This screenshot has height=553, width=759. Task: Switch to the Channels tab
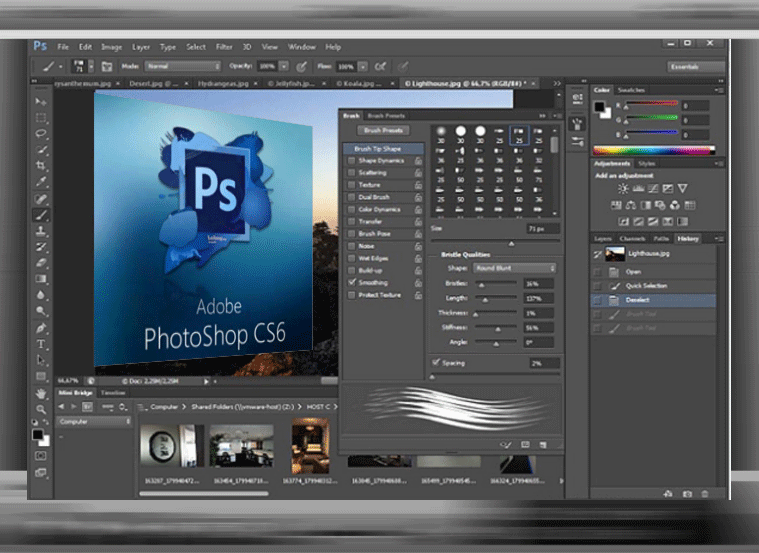tap(632, 239)
